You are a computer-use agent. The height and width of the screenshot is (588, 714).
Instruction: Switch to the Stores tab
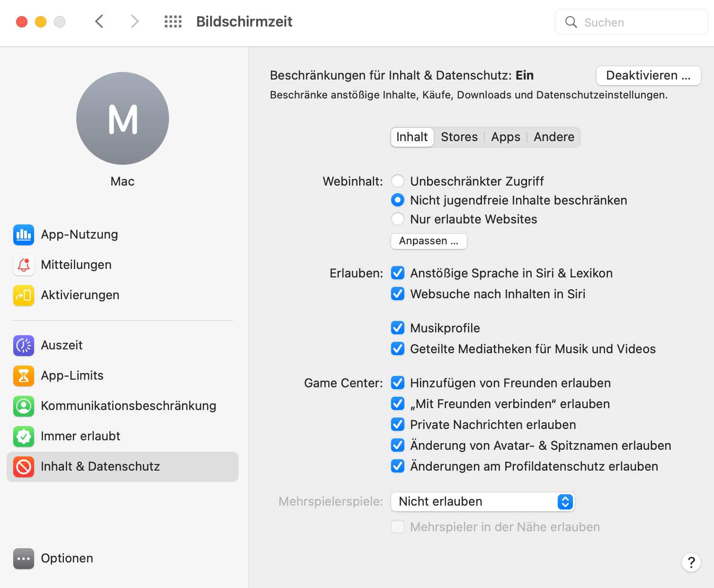(x=459, y=137)
